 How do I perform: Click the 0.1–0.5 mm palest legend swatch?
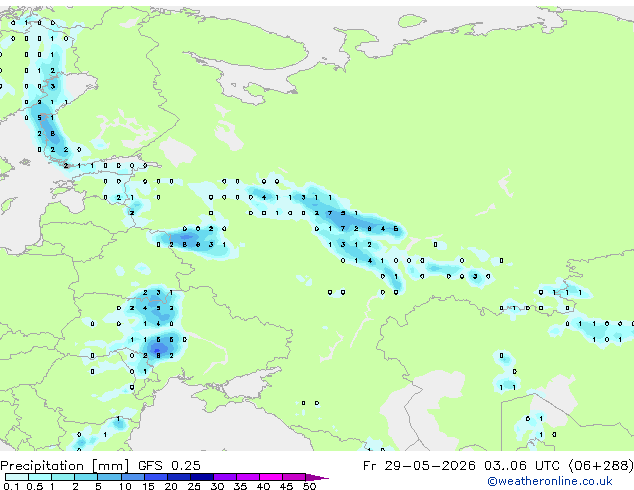tap(17, 477)
